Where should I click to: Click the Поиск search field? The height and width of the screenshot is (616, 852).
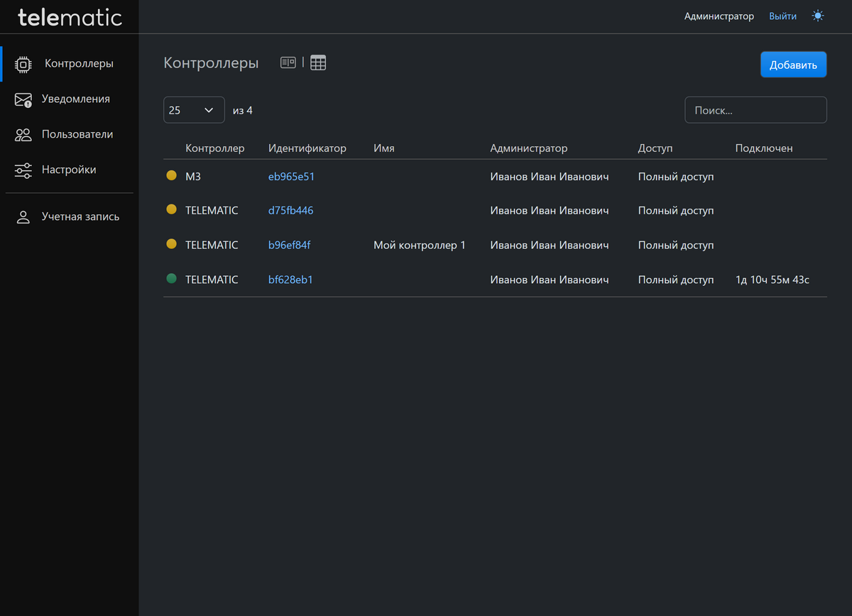[x=755, y=110]
